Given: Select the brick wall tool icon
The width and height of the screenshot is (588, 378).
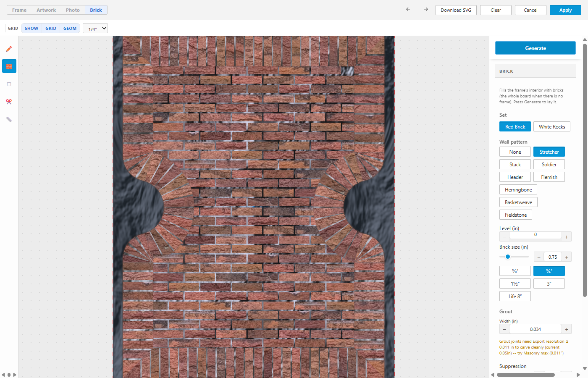Looking at the screenshot, I should coord(9,66).
